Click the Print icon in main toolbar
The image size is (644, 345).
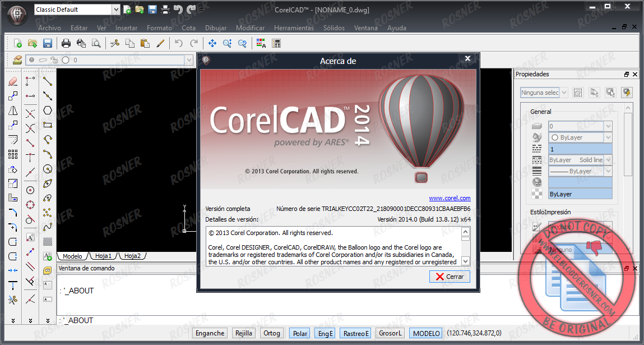[x=66, y=43]
